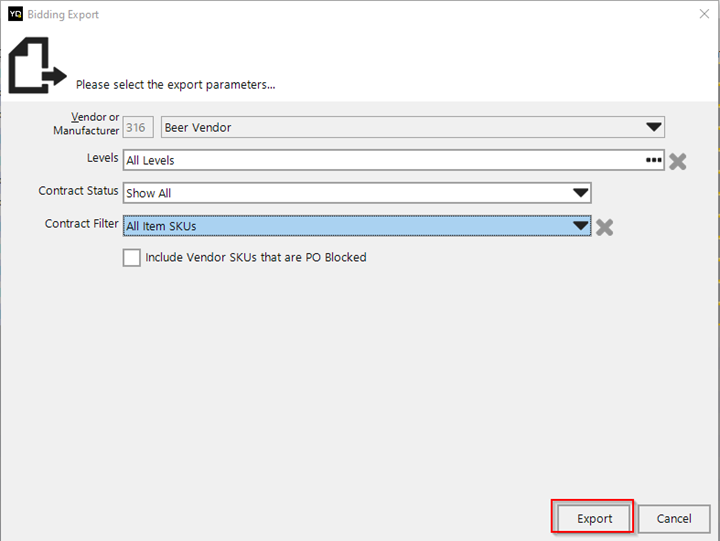This screenshot has height=541, width=720.
Task: Click the vendor number 316 field
Action: coord(138,127)
